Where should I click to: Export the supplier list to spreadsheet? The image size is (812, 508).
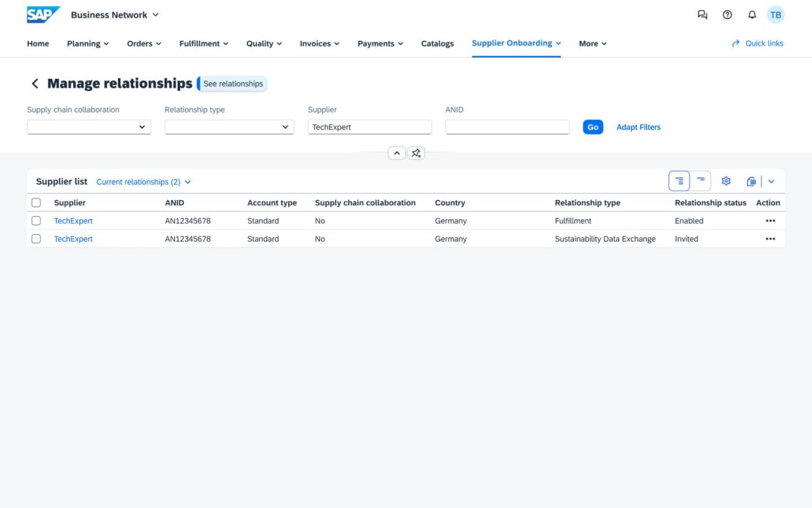(751, 181)
